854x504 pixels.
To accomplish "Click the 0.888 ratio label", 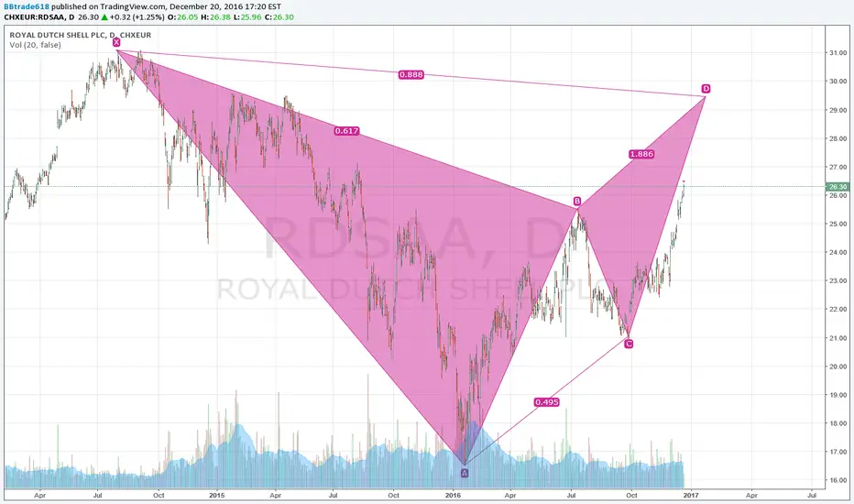I will tap(411, 74).
